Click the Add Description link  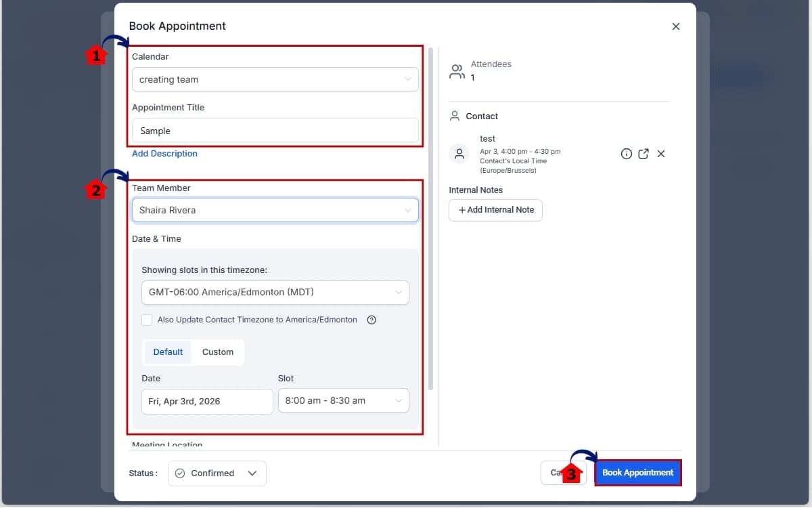point(164,154)
